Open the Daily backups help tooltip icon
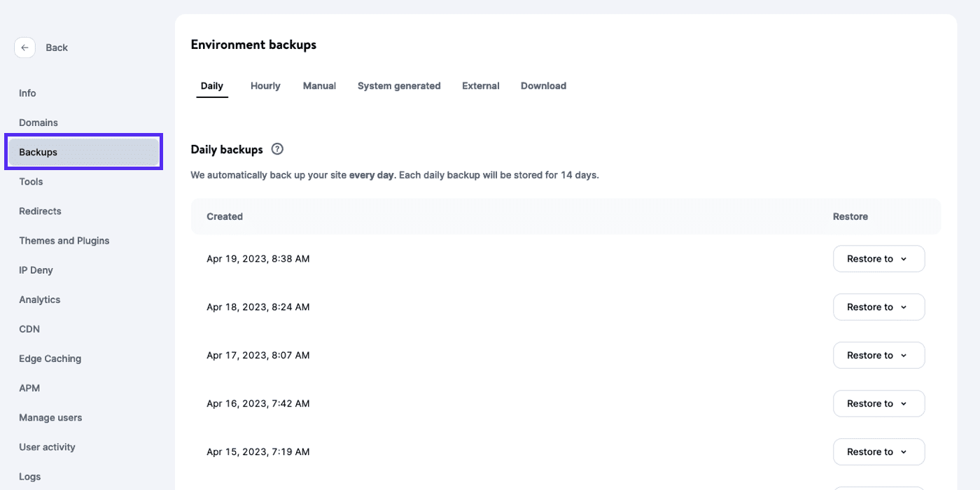The height and width of the screenshot is (490, 980). pyautogui.click(x=277, y=148)
